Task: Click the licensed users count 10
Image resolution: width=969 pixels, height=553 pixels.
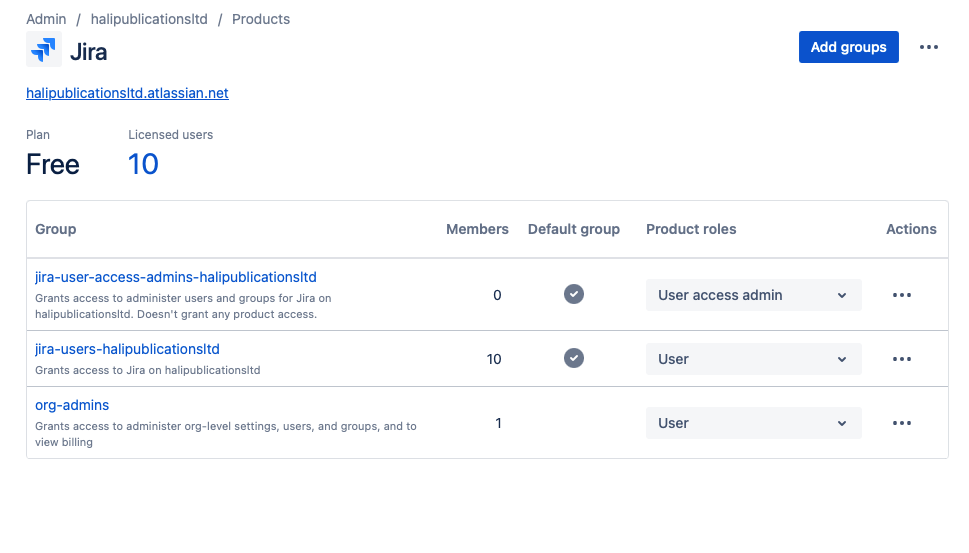Action: 143,164
